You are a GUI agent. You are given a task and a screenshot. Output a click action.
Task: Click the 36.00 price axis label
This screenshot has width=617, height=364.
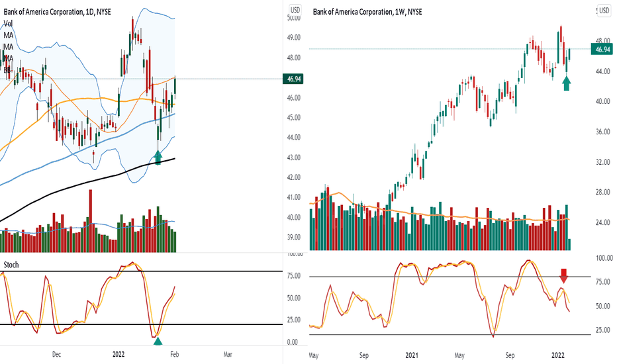coord(603,132)
